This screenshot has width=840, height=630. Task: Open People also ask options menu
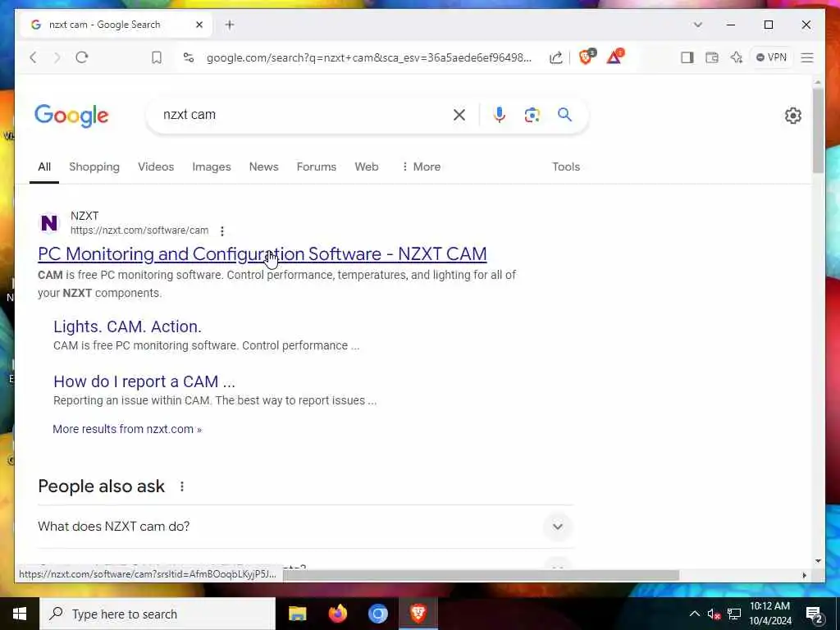coord(182,486)
